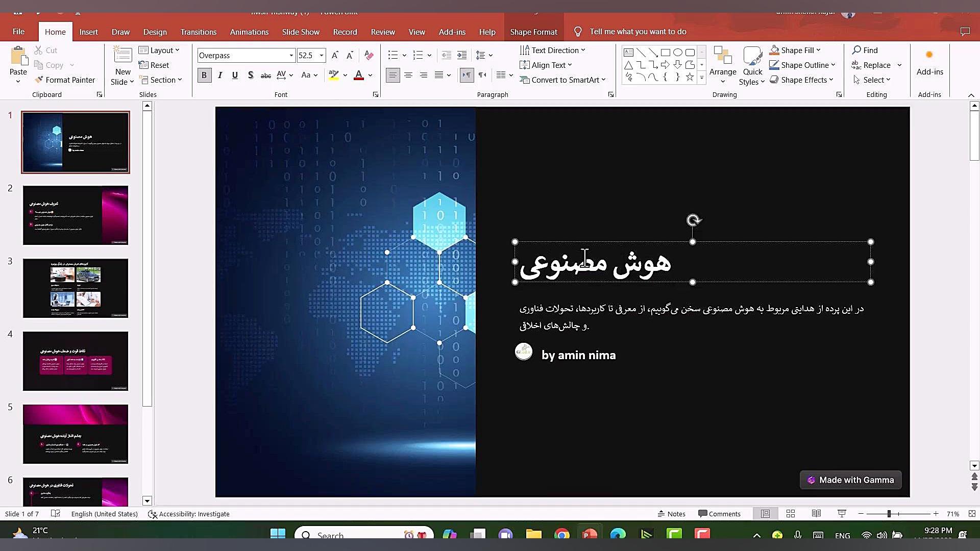Viewport: 980px width, 551px height.
Task: Click Convert to SmartArt
Action: [x=562, y=80]
